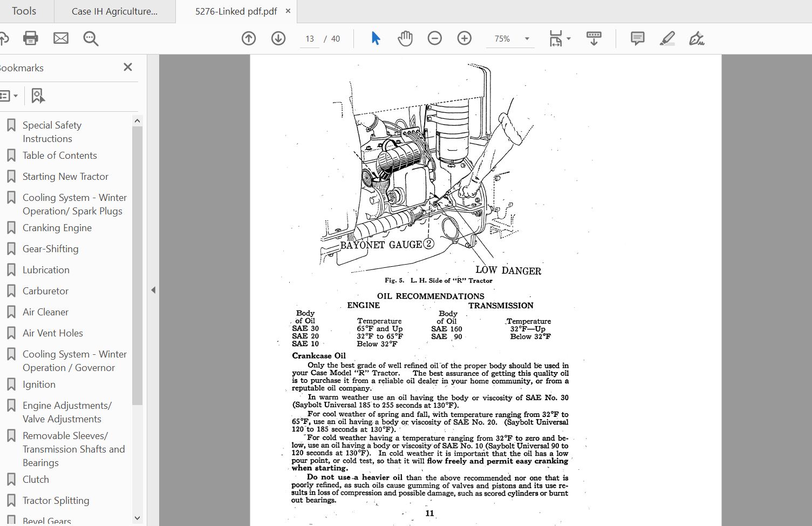Click bookmark icon beside Lubrication
This screenshot has height=526, width=812.
coord(11,270)
